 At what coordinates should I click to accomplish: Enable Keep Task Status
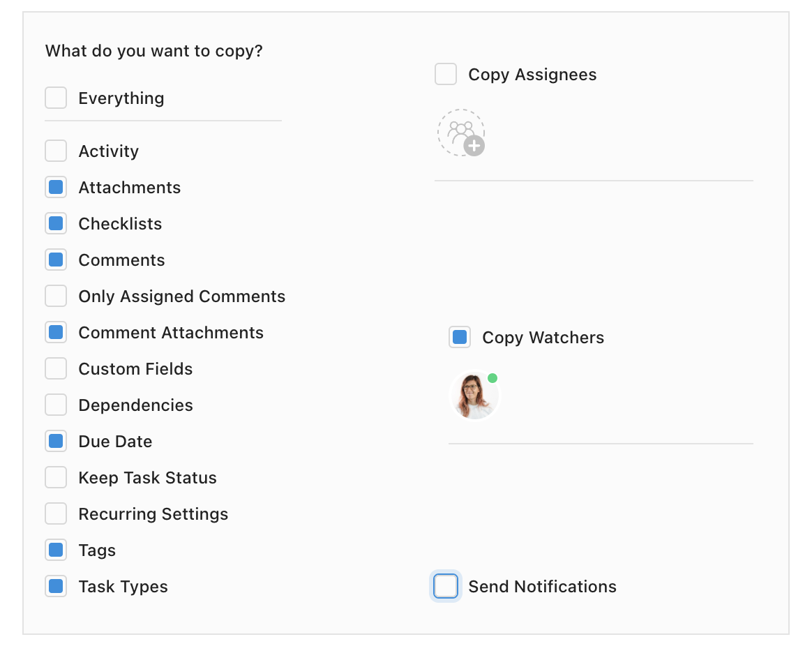[56, 477]
